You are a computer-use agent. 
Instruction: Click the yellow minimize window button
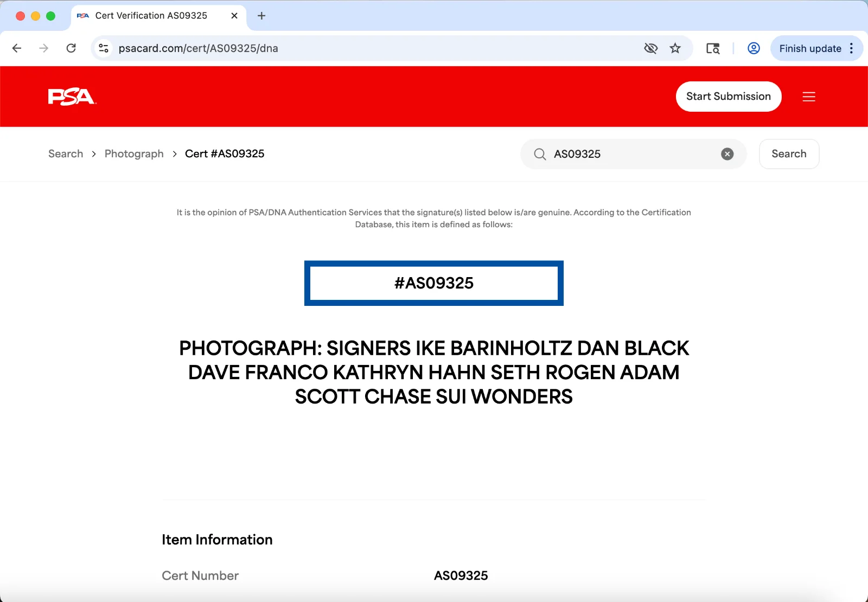click(x=36, y=16)
